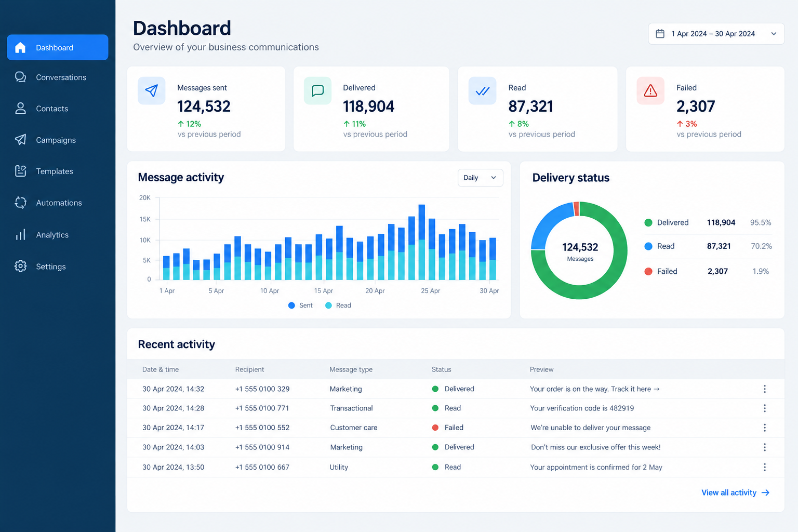Switch to the Automations section

point(59,203)
